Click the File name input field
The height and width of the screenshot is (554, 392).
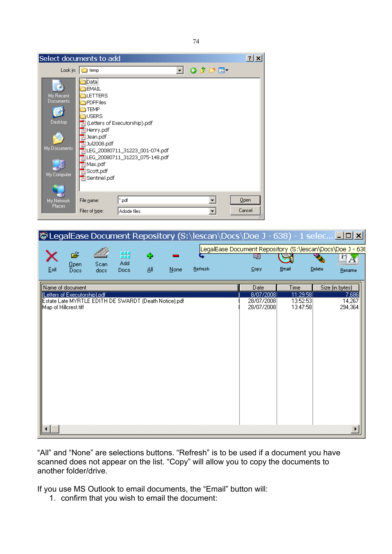(x=164, y=200)
